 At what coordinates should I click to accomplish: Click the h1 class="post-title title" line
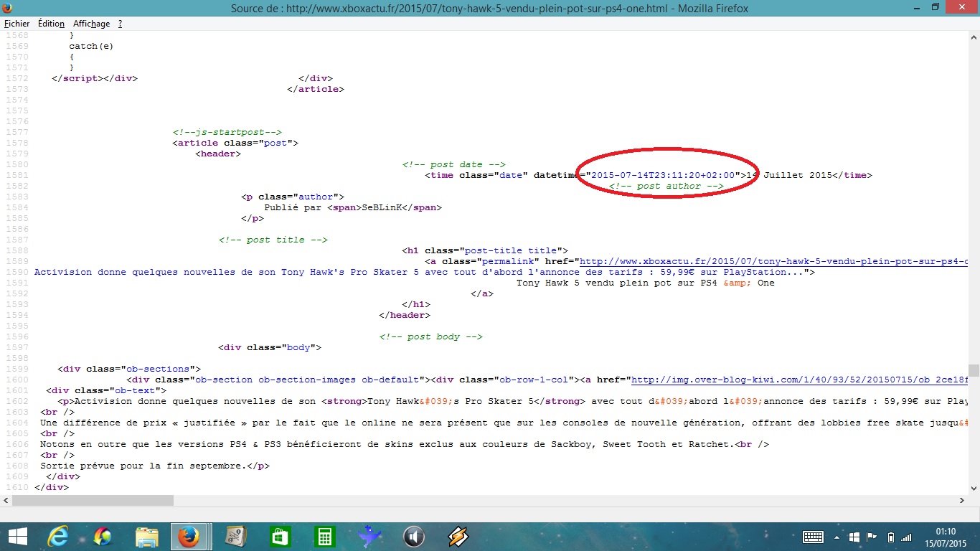[x=485, y=250]
